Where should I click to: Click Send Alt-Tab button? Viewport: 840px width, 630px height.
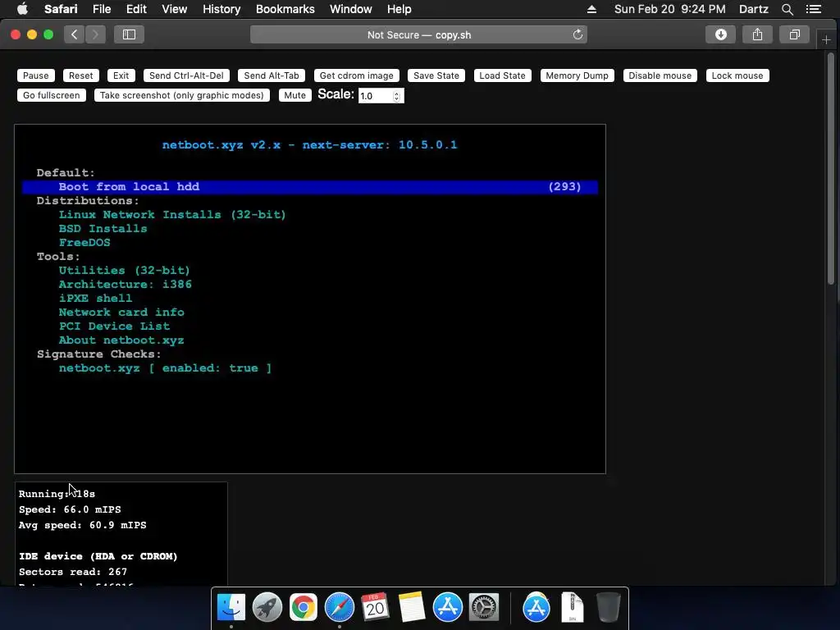pos(272,75)
